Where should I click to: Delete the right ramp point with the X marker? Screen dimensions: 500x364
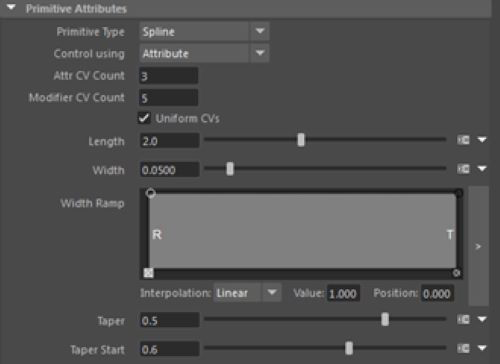457,273
